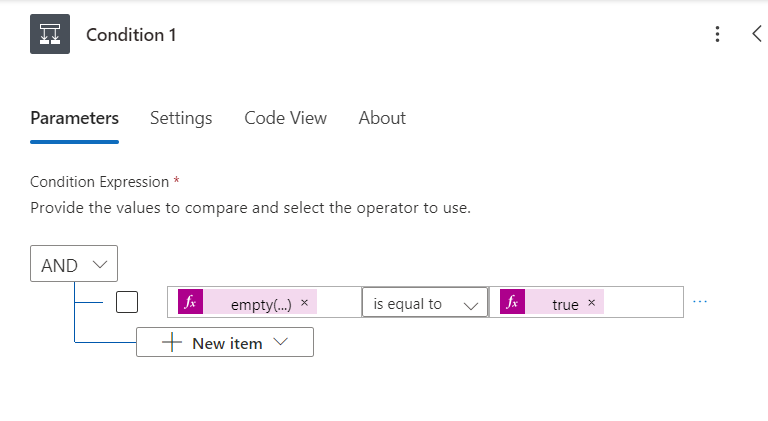The height and width of the screenshot is (421, 768).
Task: Remove the true expression token
Action: pos(591,303)
